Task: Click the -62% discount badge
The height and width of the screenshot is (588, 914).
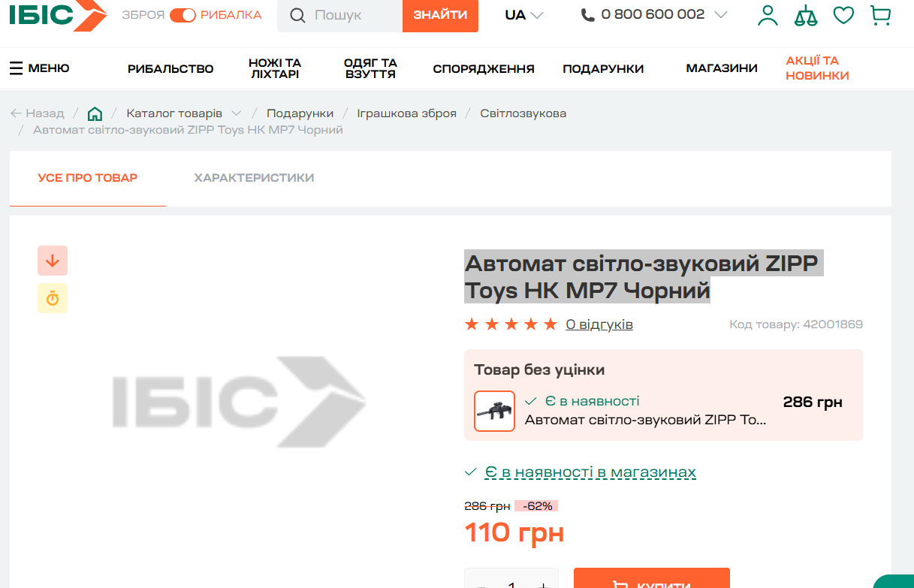Action: [536, 506]
